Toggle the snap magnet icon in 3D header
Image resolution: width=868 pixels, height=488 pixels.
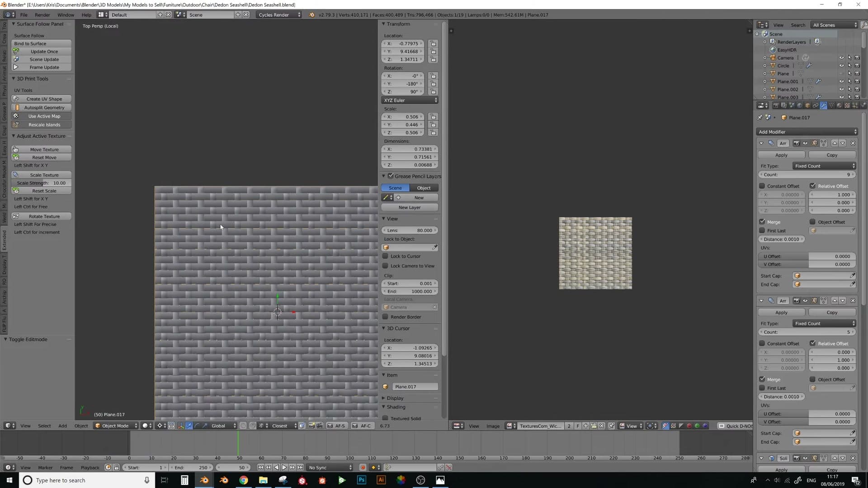pyautogui.click(x=253, y=426)
